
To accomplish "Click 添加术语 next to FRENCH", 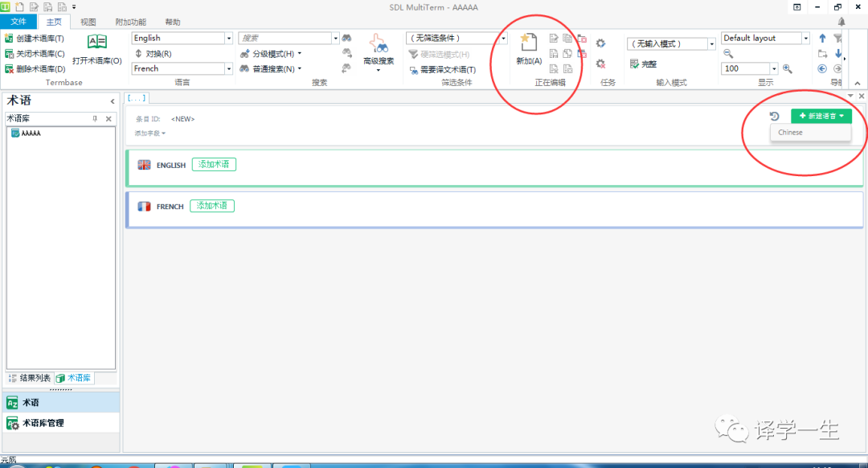I will pyautogui.click(x=212, y=206).
